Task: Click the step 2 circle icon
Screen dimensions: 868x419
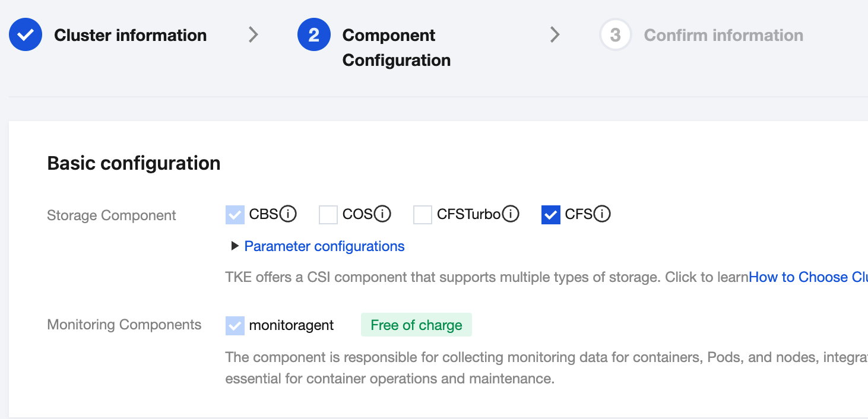Action: (314, 35)
